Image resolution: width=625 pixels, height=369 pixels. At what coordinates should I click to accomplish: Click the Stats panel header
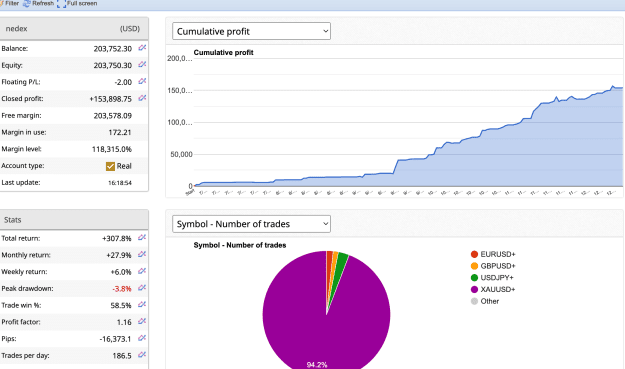click(74, 220)
